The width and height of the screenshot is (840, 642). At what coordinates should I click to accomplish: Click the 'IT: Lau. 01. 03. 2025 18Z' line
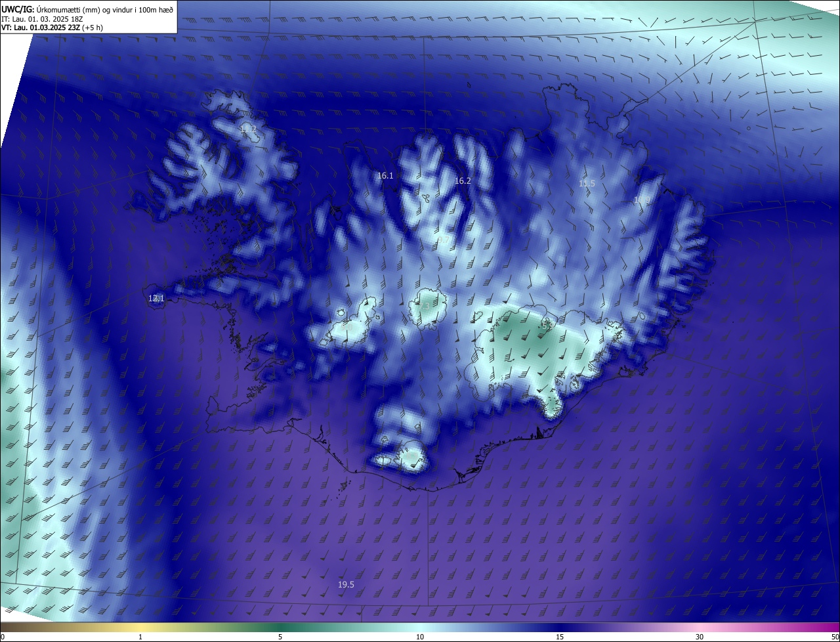click(42, 18)
